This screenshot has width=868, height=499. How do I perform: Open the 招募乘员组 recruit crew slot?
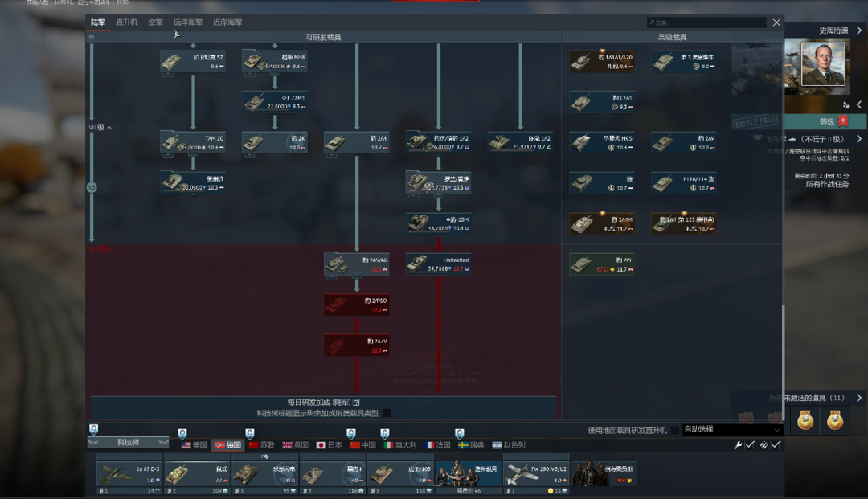click(604, 474)
